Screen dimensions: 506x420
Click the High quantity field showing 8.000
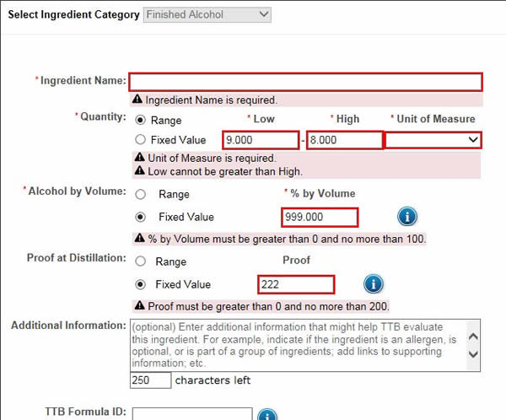click(x=345, y=140)
